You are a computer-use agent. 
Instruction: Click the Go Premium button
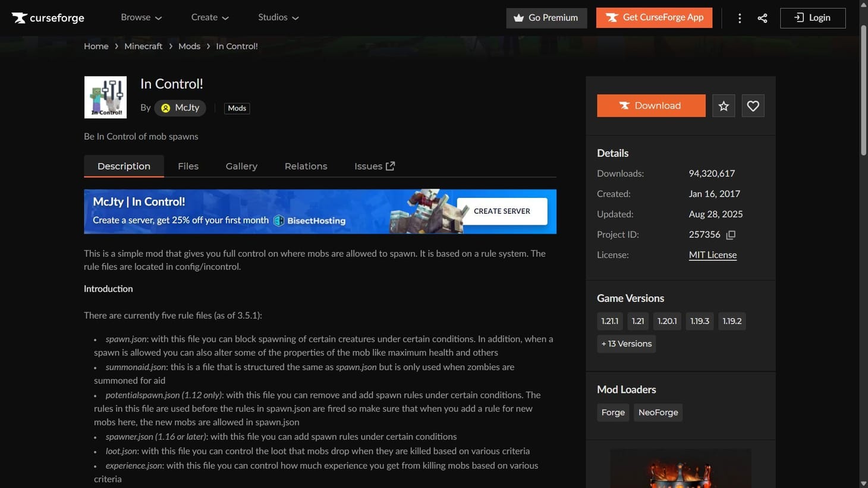(546, 18)
